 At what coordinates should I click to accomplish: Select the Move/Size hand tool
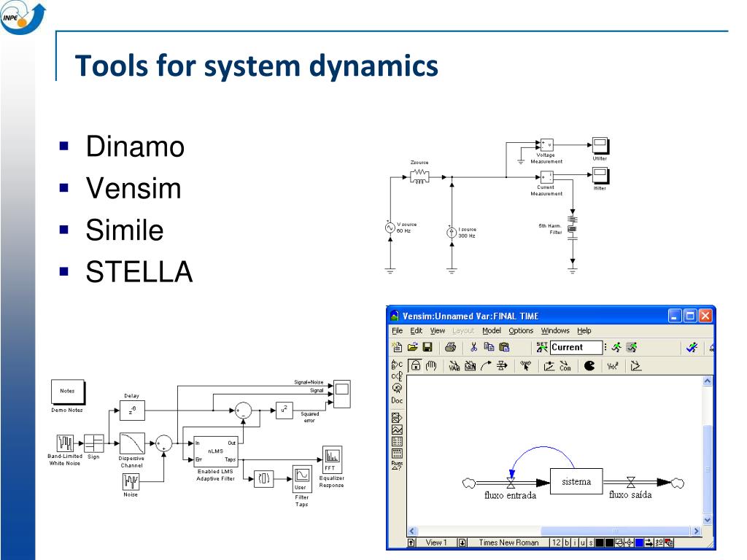tap(431, 366)
